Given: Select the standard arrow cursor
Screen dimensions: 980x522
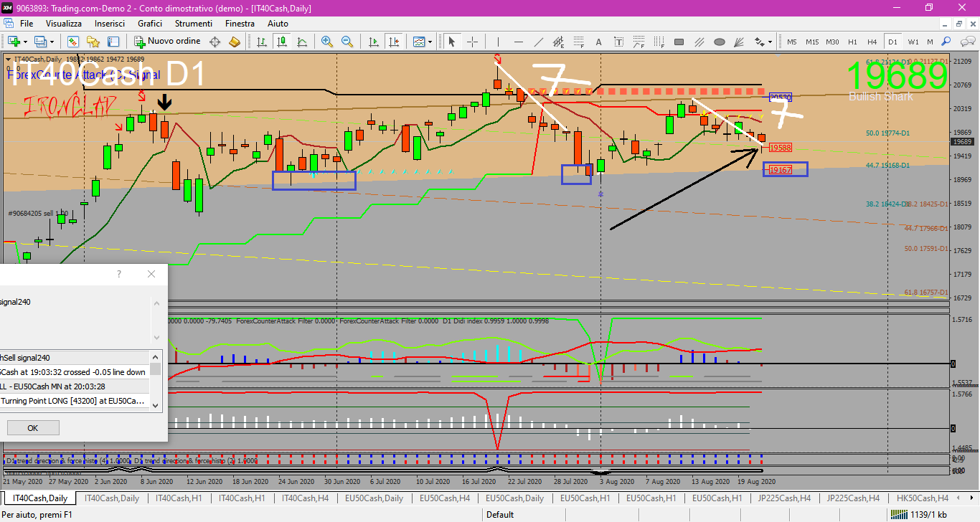Looking at the screenshot, I should pos(452,42).
